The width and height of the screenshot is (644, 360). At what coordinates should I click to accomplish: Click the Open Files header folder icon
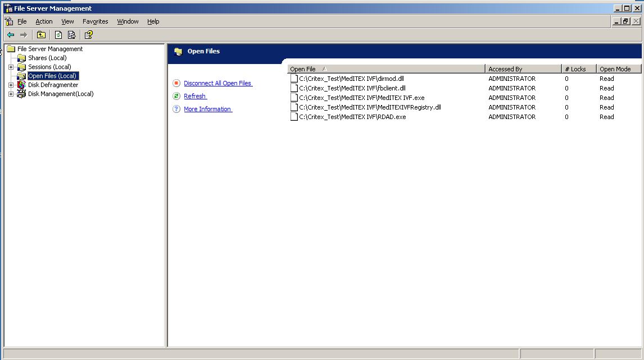[178, 51]
